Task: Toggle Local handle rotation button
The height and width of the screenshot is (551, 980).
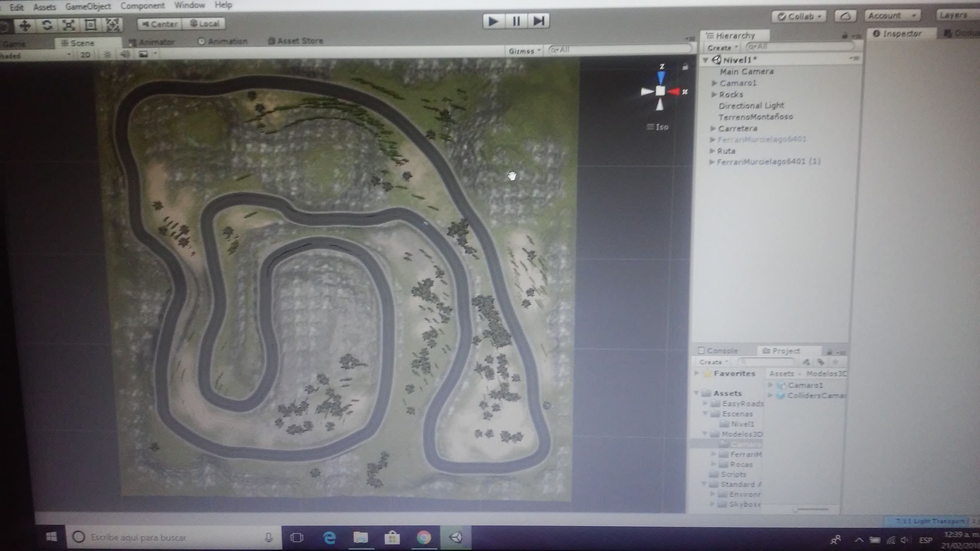Action: 204,24
